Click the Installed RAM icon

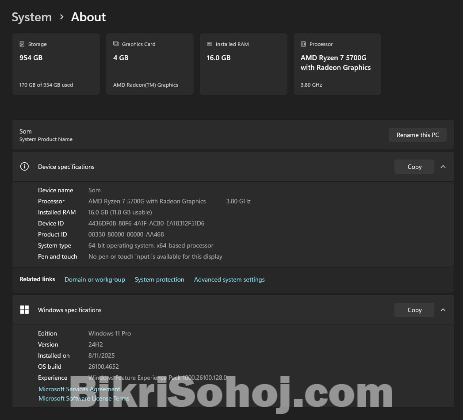coord(209,44)
